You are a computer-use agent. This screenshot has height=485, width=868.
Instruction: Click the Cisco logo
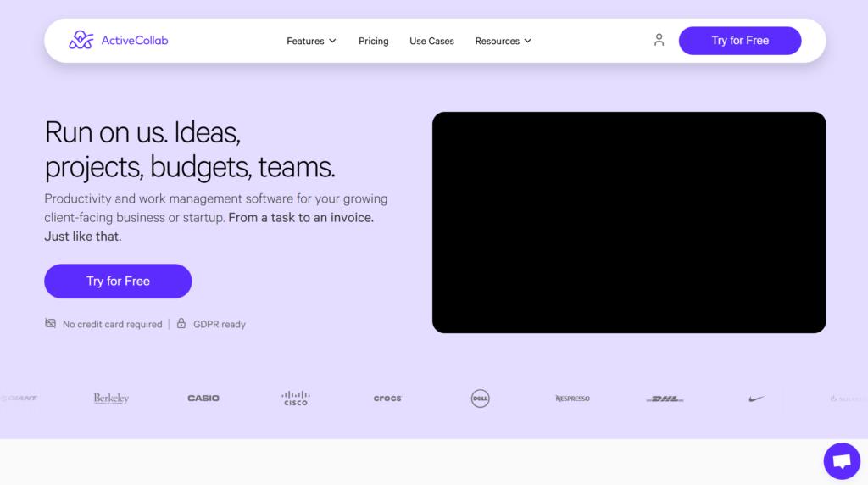(x=296, y=398)
